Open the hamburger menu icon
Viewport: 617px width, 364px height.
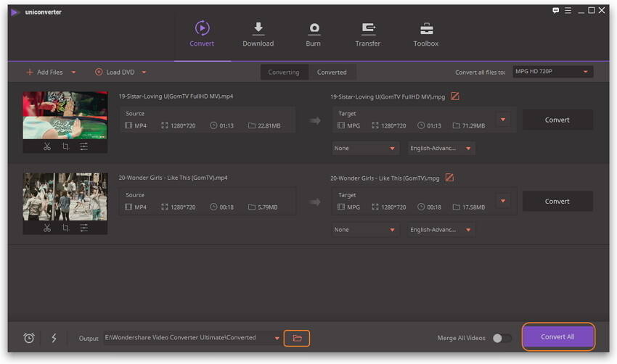568,11
